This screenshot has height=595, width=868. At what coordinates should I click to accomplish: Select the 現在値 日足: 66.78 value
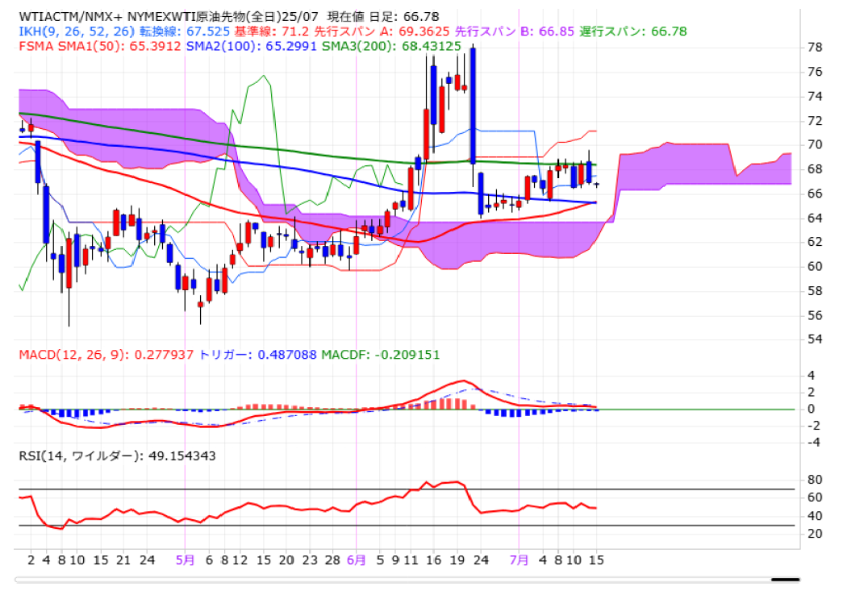(384, 17)
